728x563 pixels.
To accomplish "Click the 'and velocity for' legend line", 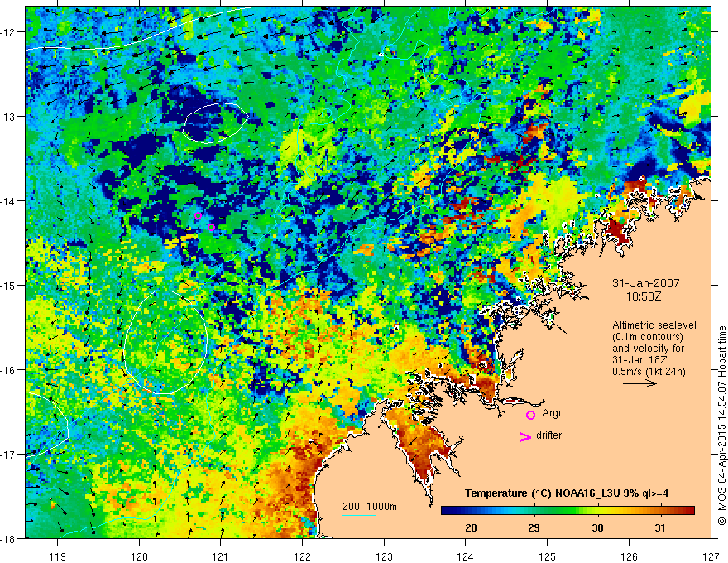I will click(648, 349).
